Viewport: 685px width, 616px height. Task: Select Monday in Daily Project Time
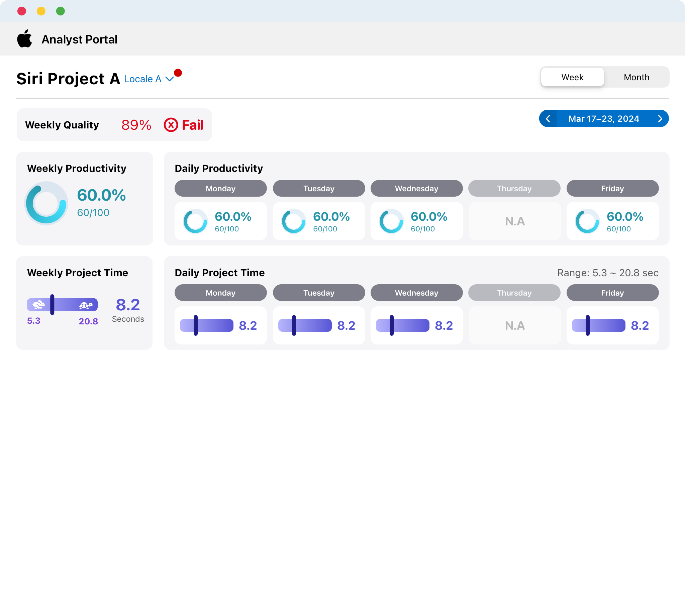(x=221, y=292)
